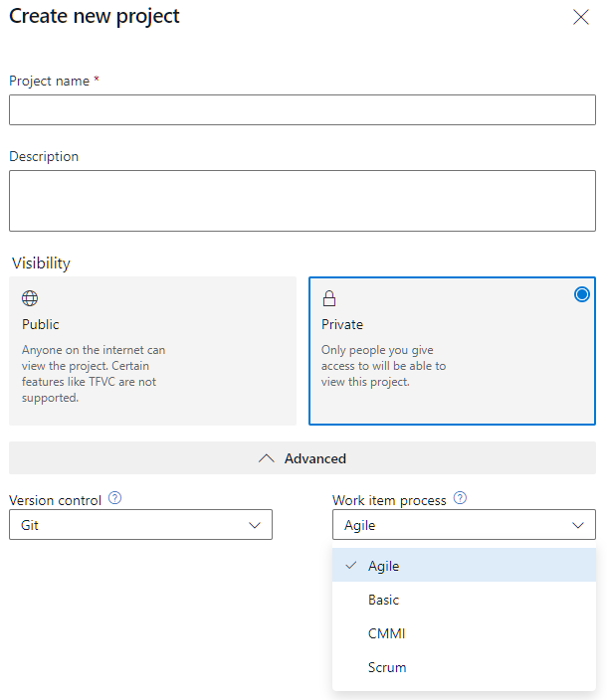Image resolution: width=607 pixels, height=700 pixels.
Task: Click the Private card description text
Action: coord(383,366)
